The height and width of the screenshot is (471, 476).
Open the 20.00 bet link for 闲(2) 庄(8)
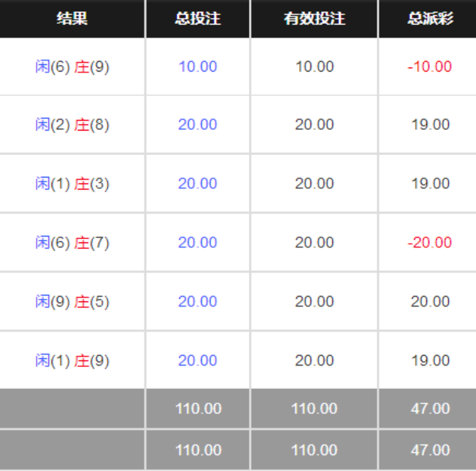[198, 125]
